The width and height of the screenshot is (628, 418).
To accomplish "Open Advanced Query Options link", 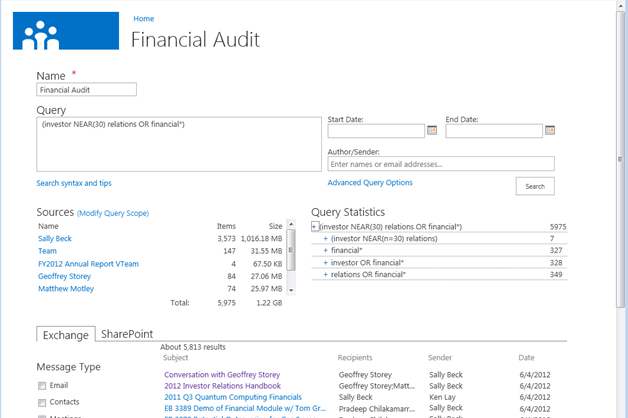I will point(370,183).
